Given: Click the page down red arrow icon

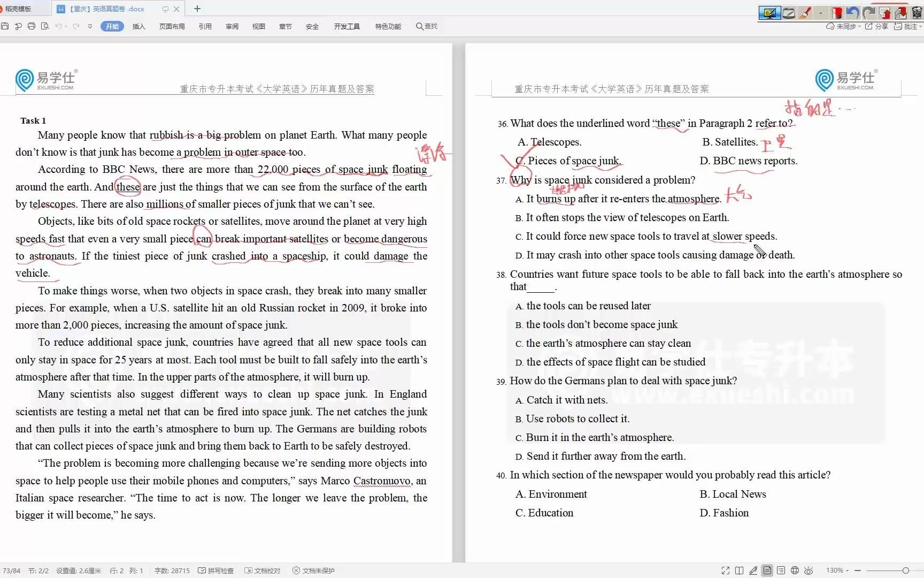Looking at the screenshot, I should pyautogui.click(x=901, y=13).
